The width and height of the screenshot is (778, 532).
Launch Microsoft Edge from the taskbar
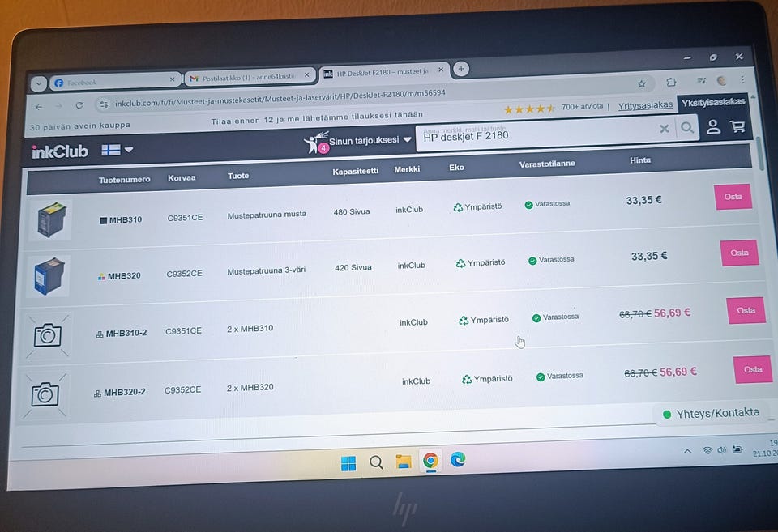coord(457,460)
